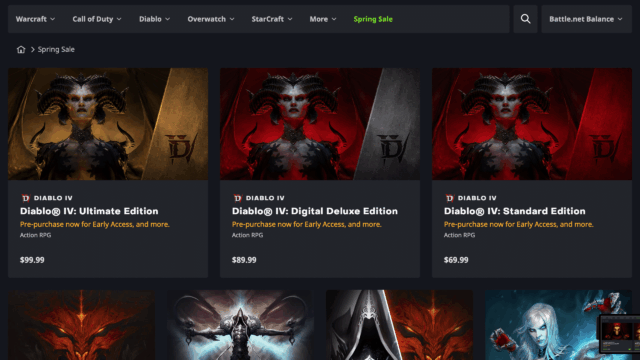Open the Diablo dropdown menu
640x360 pixels.
click(154, 19)
